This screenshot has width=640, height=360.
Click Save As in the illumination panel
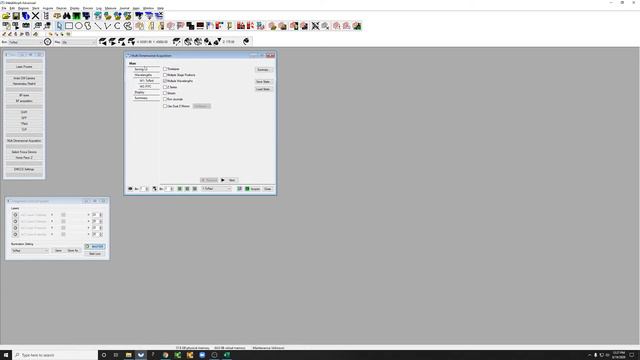73,251
